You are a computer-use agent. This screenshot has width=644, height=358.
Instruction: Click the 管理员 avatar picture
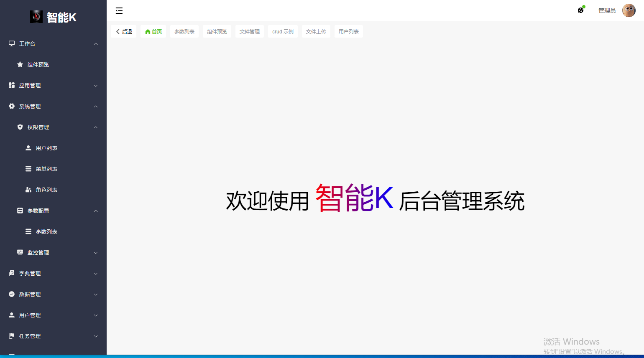[629, 10]
